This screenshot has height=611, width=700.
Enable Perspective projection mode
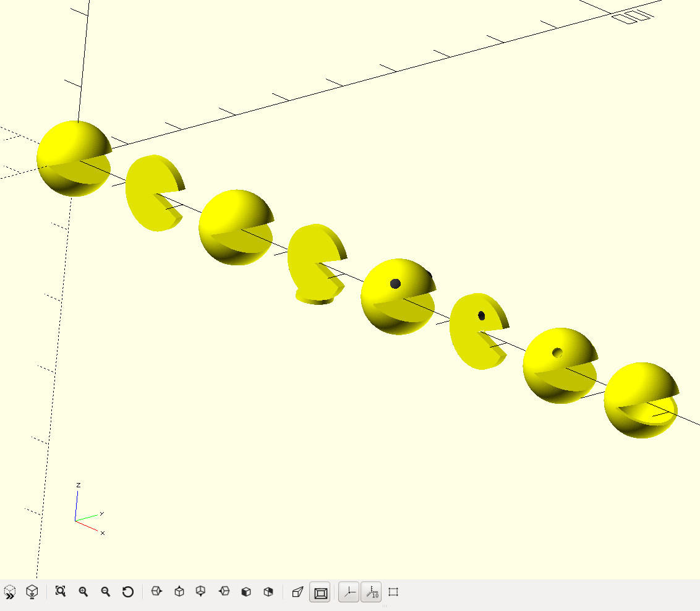point(298,592)
